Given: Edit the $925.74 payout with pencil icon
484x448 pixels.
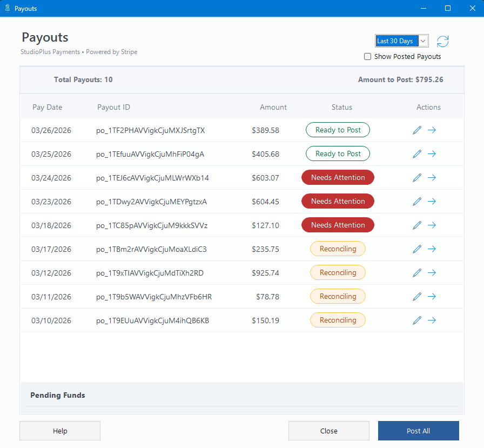Looking at the screenshot, I should tap(416, 273).
